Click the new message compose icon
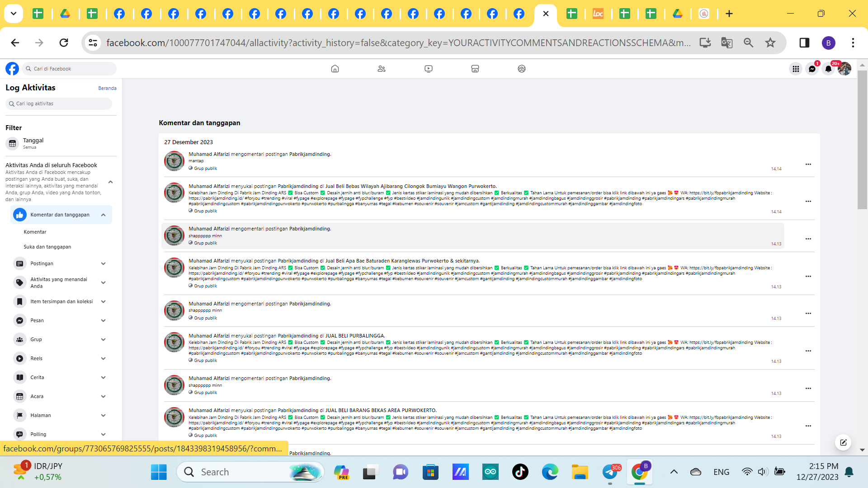Screen dimensions: 868x488 coord(843,442)
